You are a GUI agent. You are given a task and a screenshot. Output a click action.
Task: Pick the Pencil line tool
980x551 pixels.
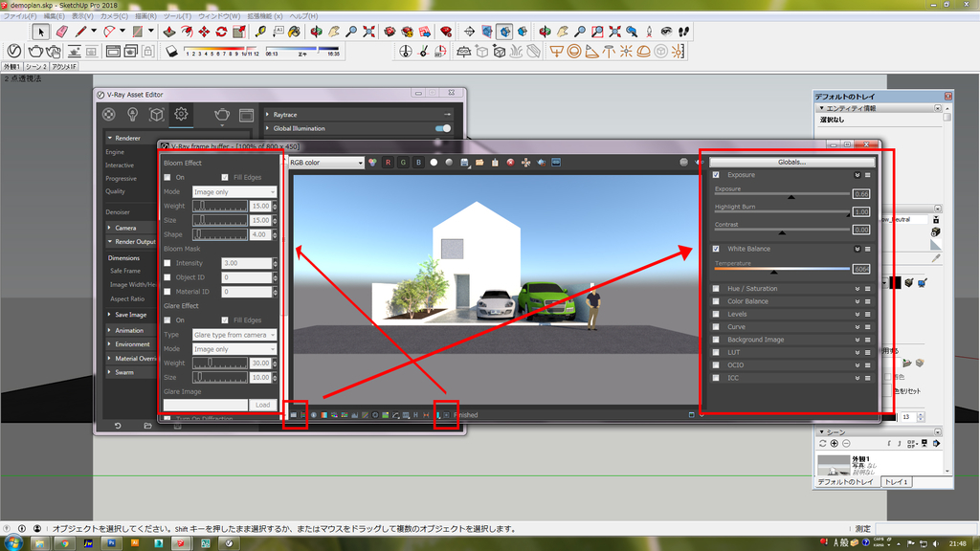[80, 32]
